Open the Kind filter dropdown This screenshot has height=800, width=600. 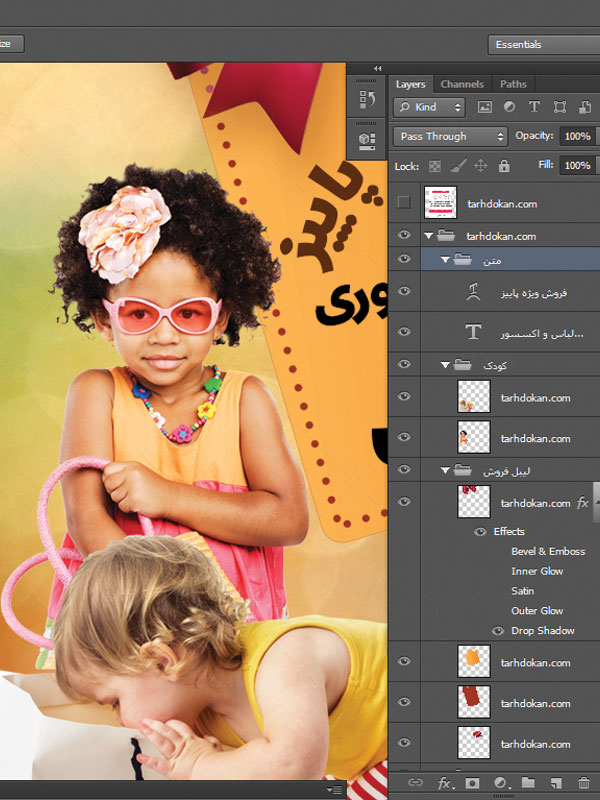point(429,107)
